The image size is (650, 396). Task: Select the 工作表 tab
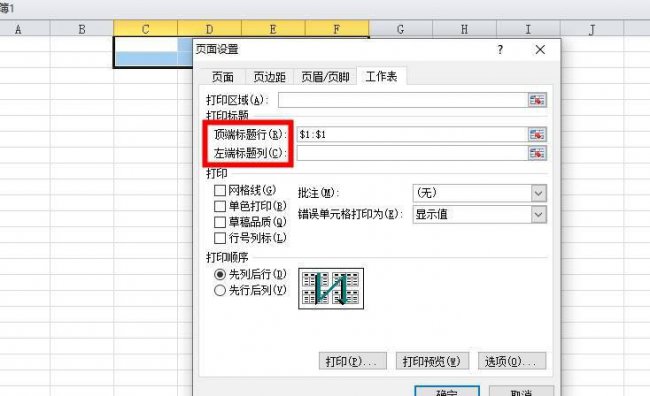click(x=381, y=76)
